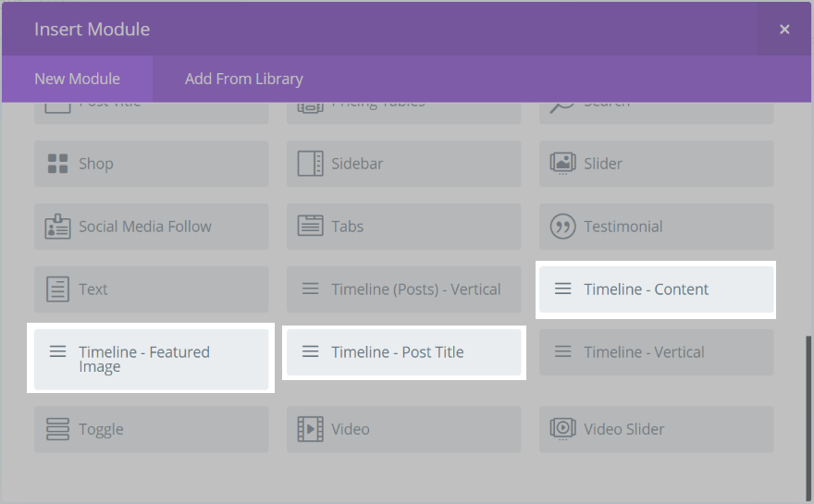Close the Insert Module dialog
The image size is (814, 504).
(784, 30)
